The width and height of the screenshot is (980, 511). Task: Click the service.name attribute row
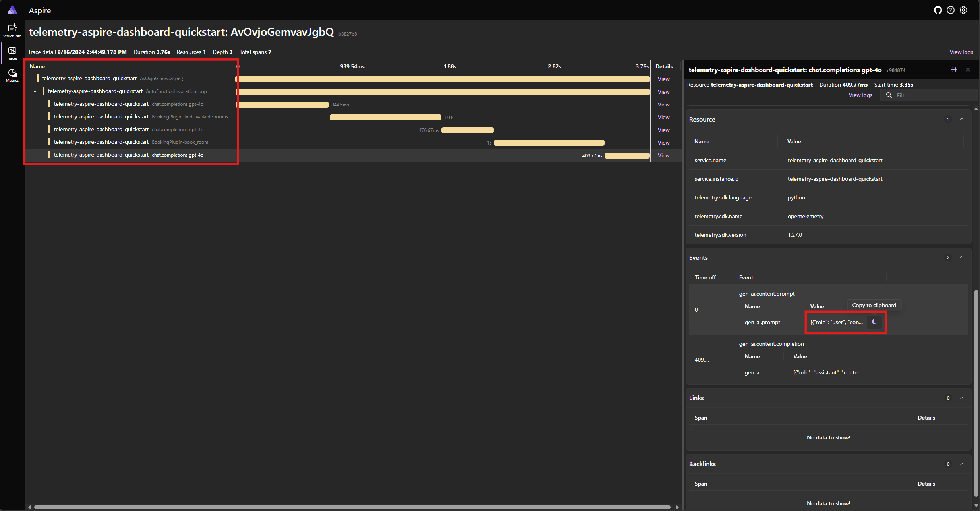tap(829, 160)
